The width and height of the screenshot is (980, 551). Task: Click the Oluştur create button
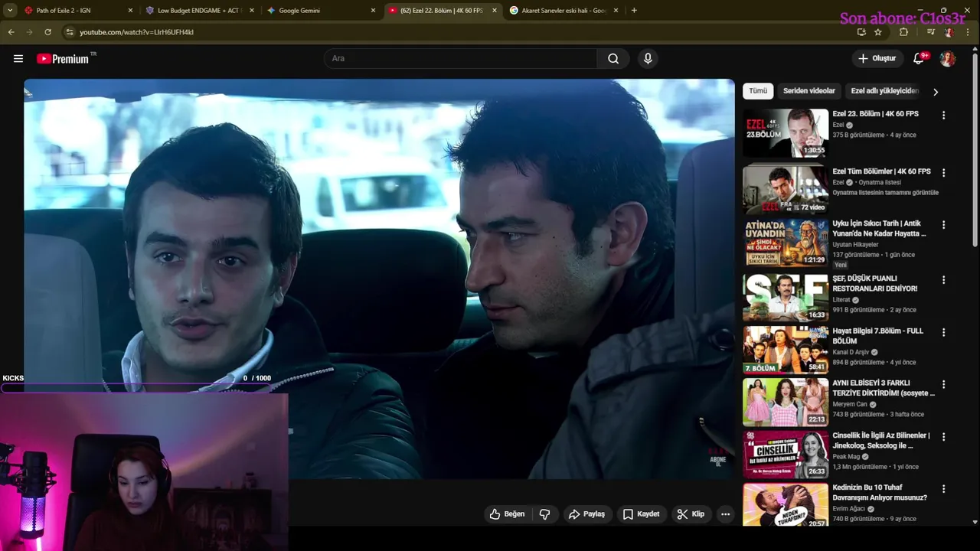click(x=877, y=59)
